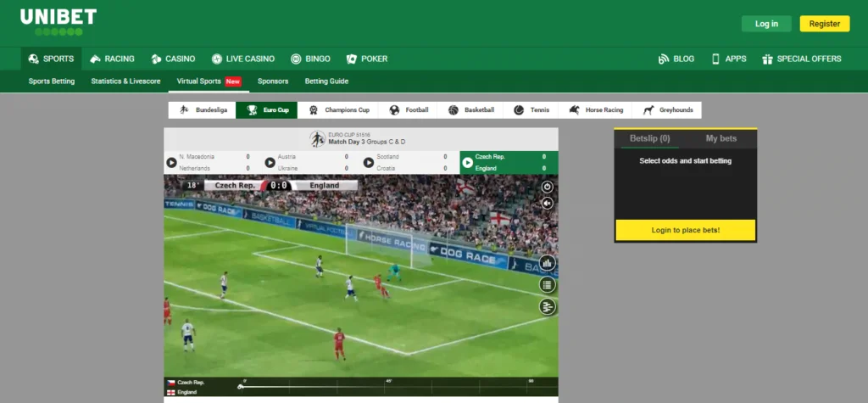
Task: Select the Football virtual sport
Action: (408, 109)
